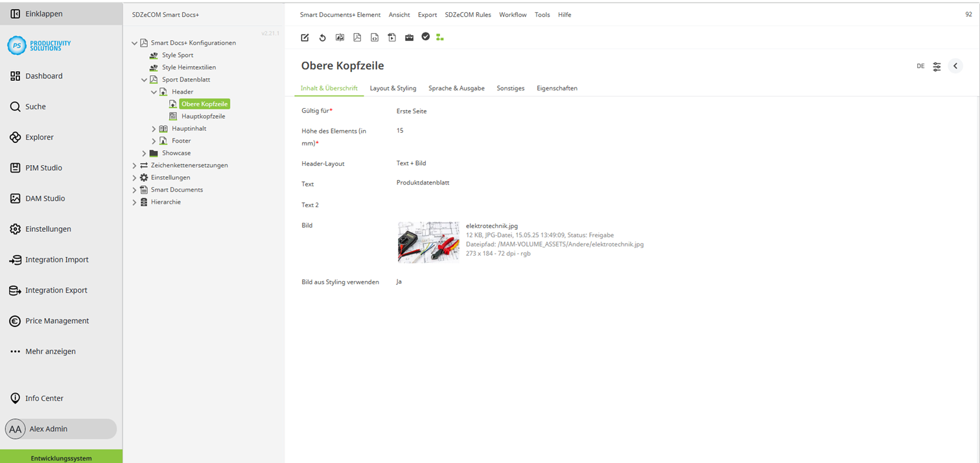Image resolution: width=980 pixels, height=463 pixels.
Task: Open the edit pencil icon in the toolbar
Action: click(x=305, y=38)
